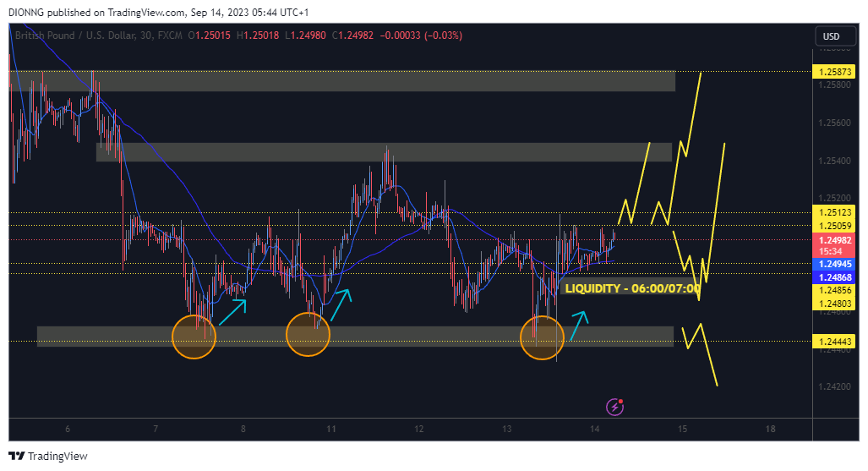
Task: Click the close value C1.24982
Action: pyautogui.click(x=352, y=36)
